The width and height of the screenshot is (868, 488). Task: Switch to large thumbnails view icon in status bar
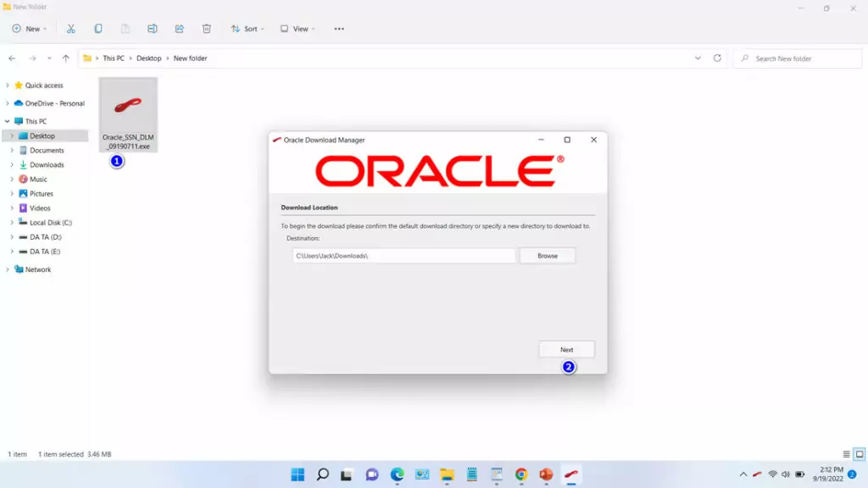point(860,454)
